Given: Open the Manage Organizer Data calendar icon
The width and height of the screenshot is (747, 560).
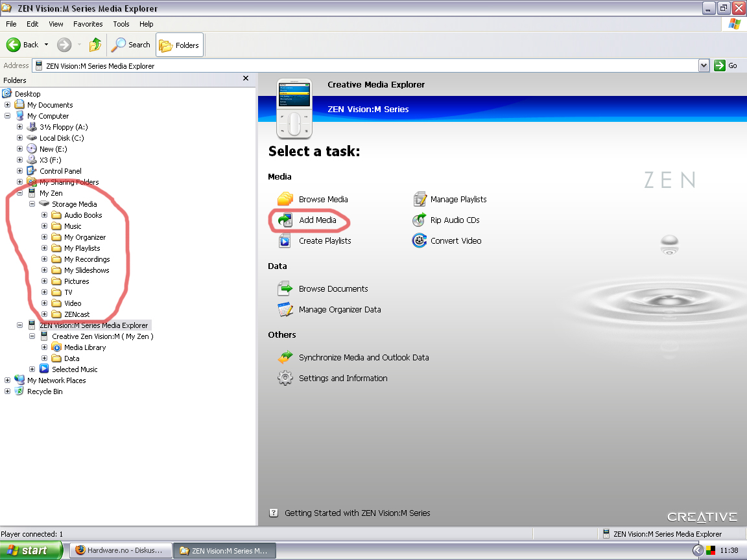Looking at the screenshot, I should pyautogui.click(x=285, y=310).
